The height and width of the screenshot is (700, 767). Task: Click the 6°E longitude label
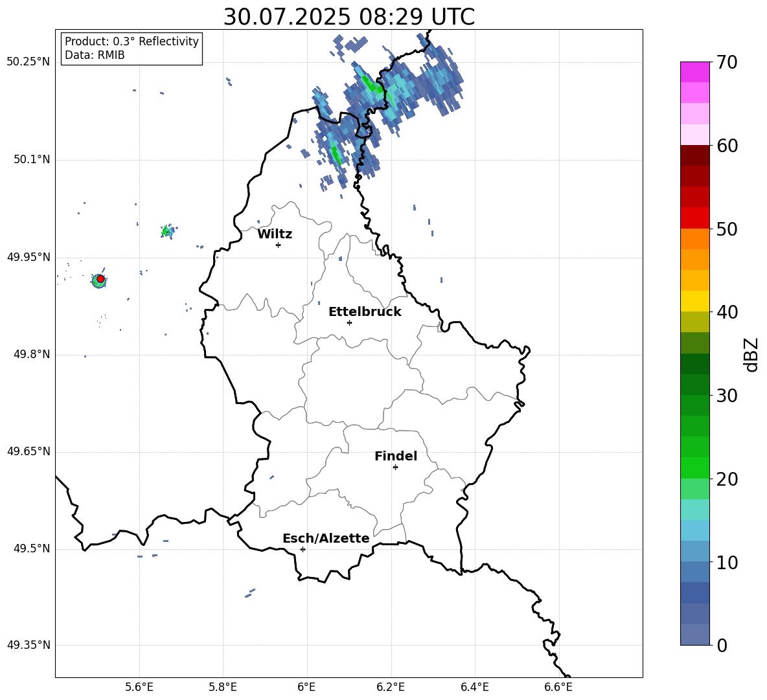tap(306, 687)
